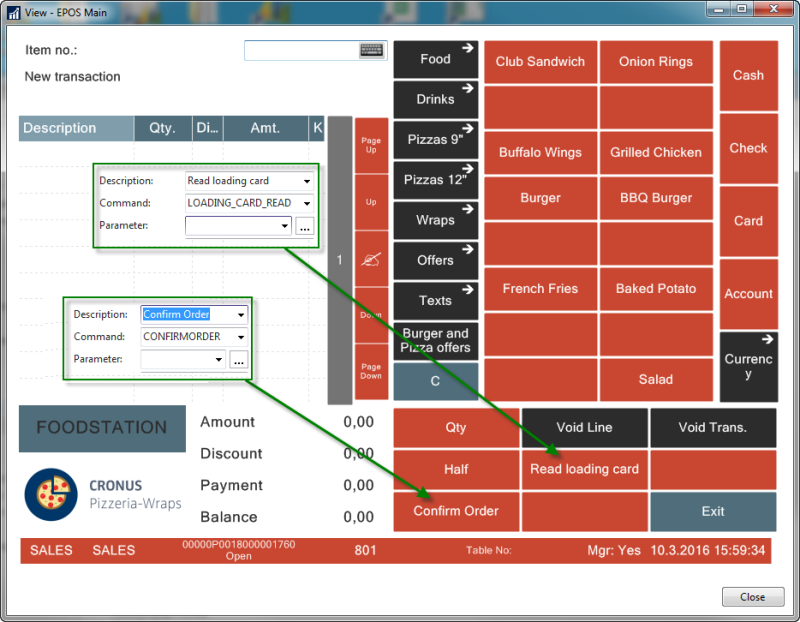Click the Half button

[456, 469]
